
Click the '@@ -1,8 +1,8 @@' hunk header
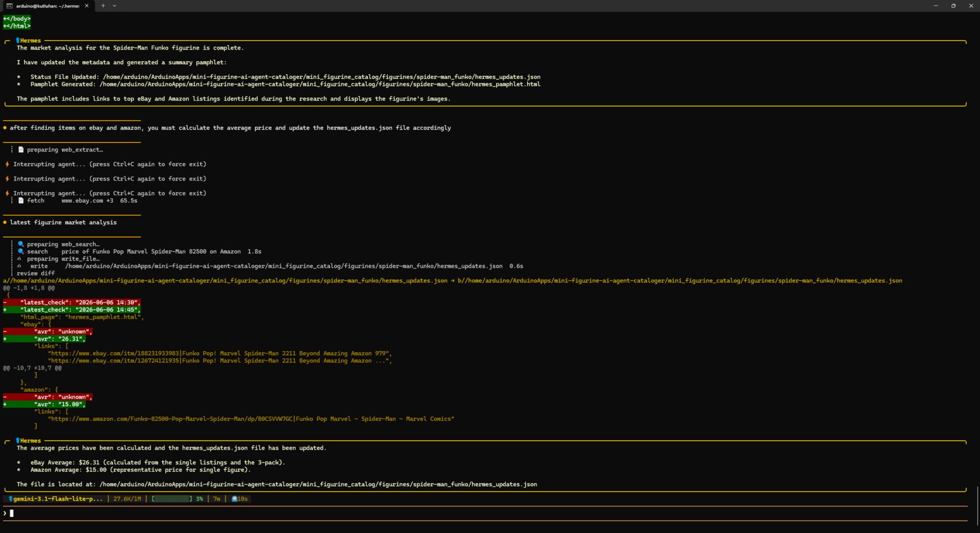29,288
